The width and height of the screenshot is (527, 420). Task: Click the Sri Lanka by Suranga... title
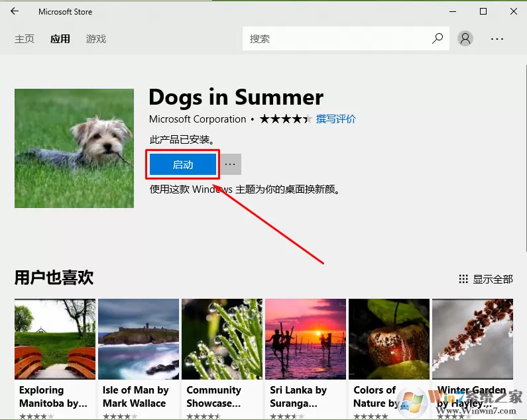coord(298,396)
